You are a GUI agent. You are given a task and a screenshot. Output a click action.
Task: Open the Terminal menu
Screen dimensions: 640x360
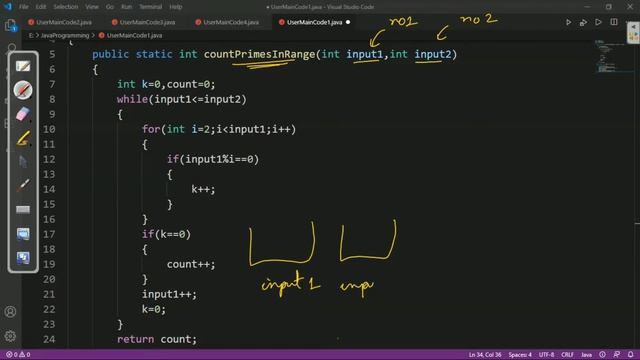coord(151,7)
